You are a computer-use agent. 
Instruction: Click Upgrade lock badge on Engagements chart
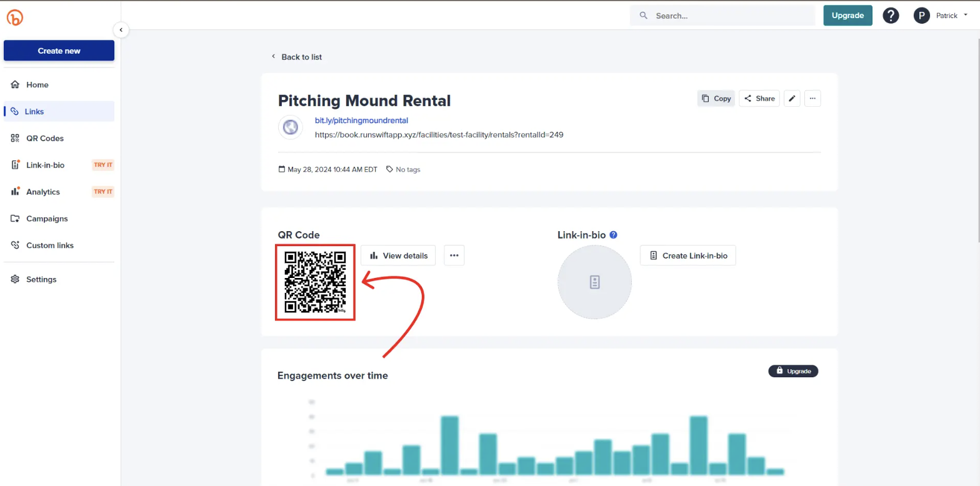click(793, 371)
